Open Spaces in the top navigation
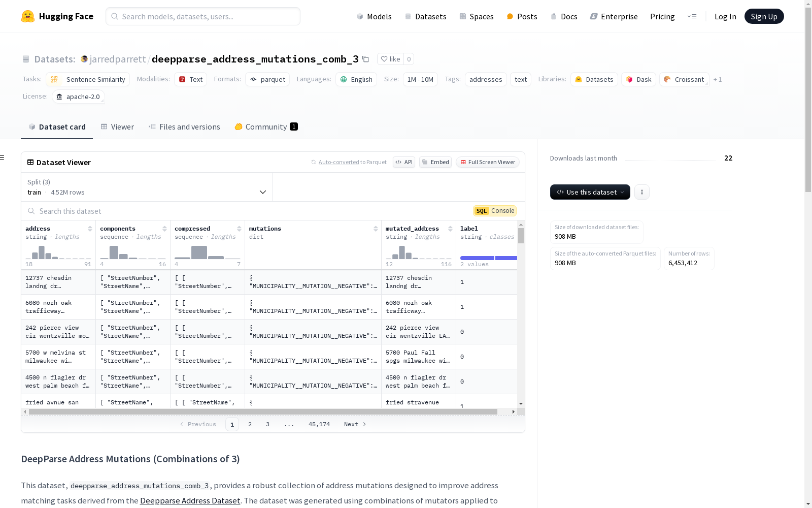This screenshot has height=508, width=812. (x=477, y=16)
